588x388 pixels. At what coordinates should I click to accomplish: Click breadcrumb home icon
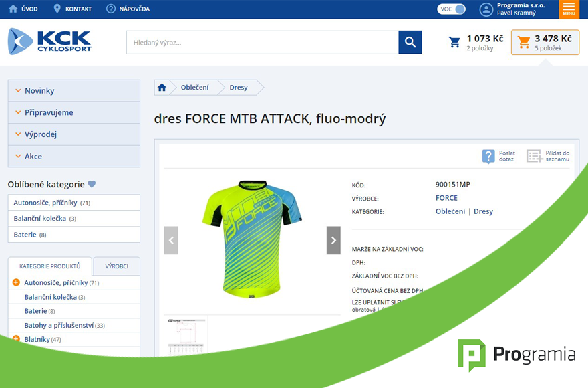(162, 88)
